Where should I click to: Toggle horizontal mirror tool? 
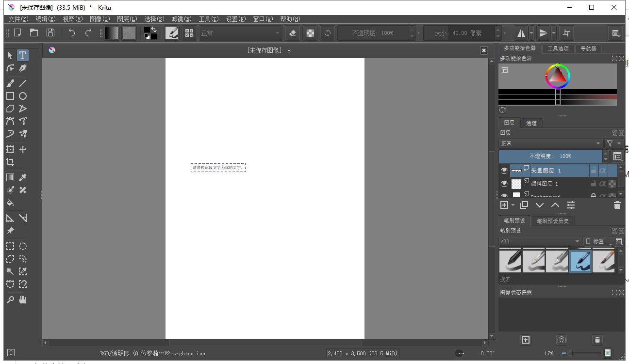pyautogui.click(x=521, y=33)
